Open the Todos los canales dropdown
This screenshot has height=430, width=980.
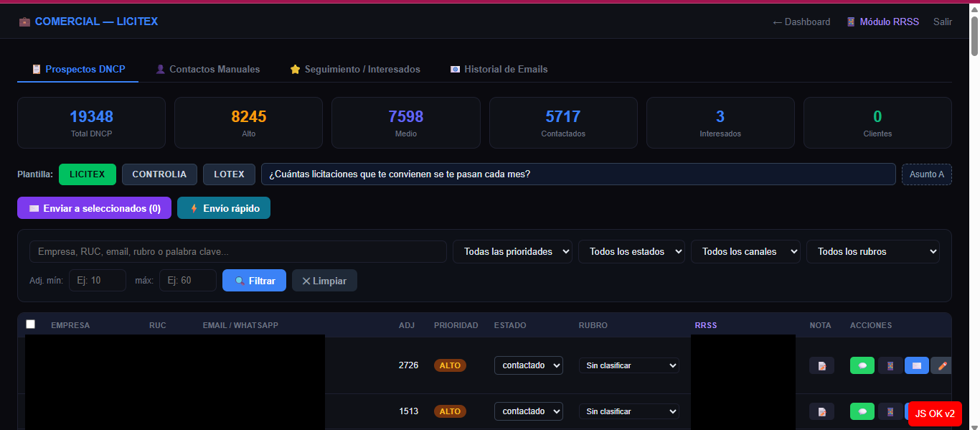[x=745, y=252]
